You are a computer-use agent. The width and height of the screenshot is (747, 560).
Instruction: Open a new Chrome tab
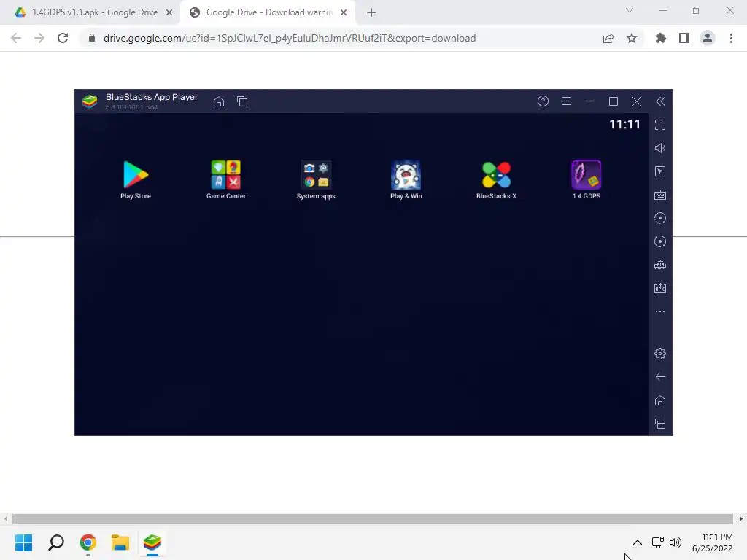[371, 13]
